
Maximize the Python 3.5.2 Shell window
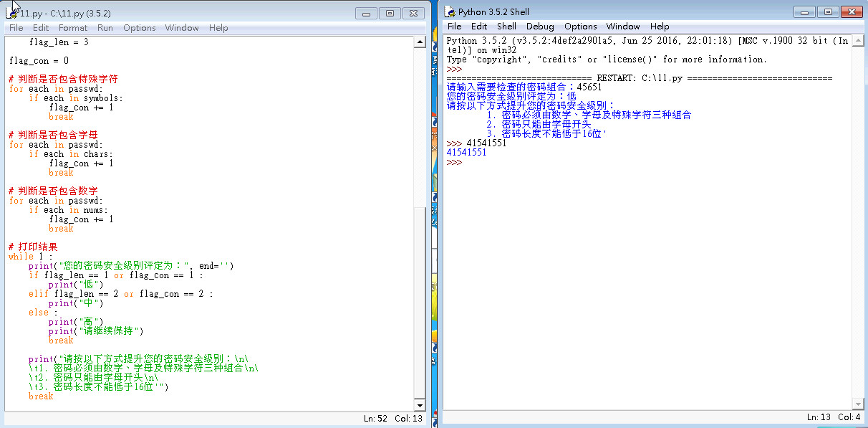828,12
